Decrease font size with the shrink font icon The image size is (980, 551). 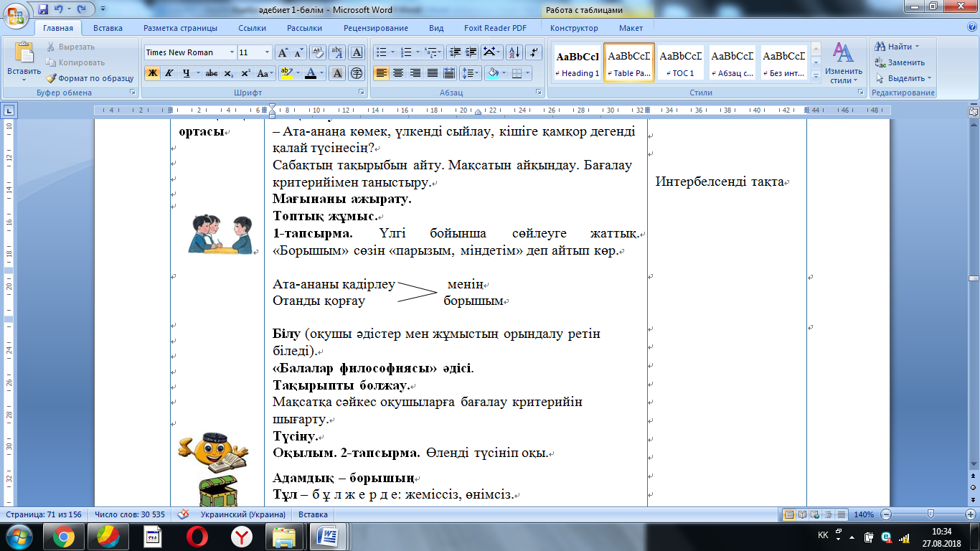click(x=298, y=52)
